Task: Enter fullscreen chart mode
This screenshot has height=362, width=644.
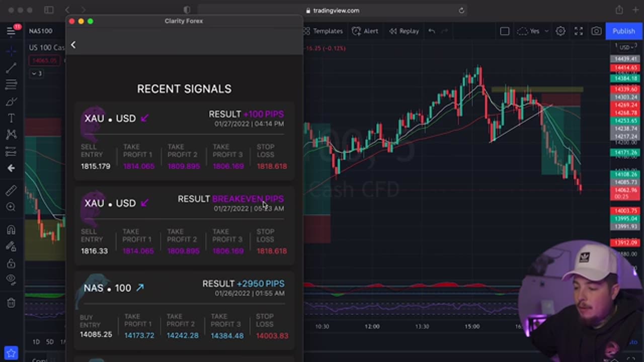Action: [x=579, y=31]
